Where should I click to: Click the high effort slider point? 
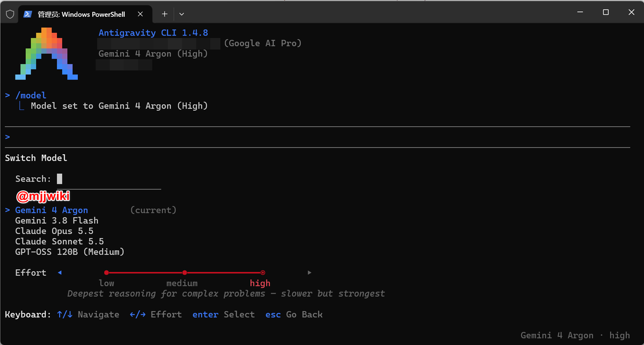(263, 272)
